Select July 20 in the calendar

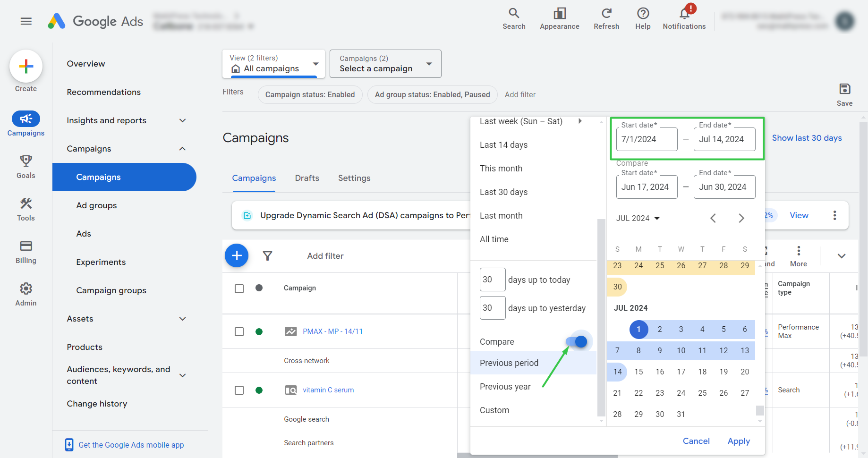(745, 372)
